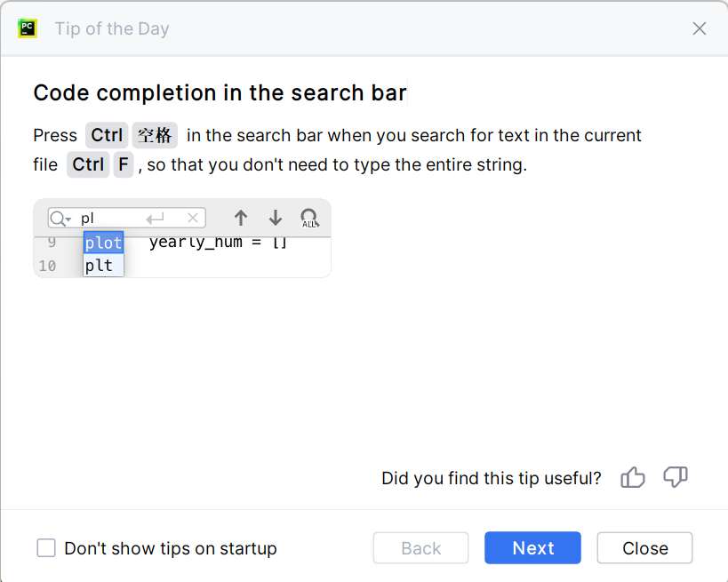Like this tip with thumbs up
Image resolution: width=728 pixels, height=582 pixels.
coord(633,478)
